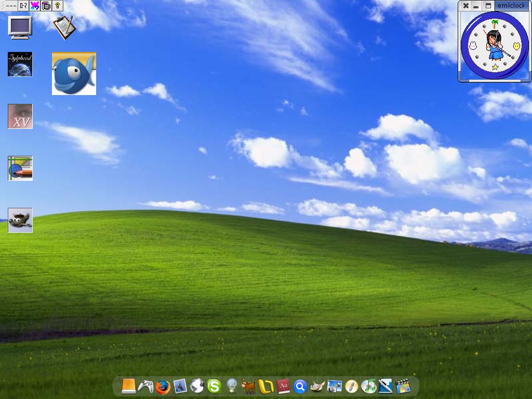This screenshot has width=532, height=399.
Task: Click the yellow question-mark help button
Action: tap(58, 6)
